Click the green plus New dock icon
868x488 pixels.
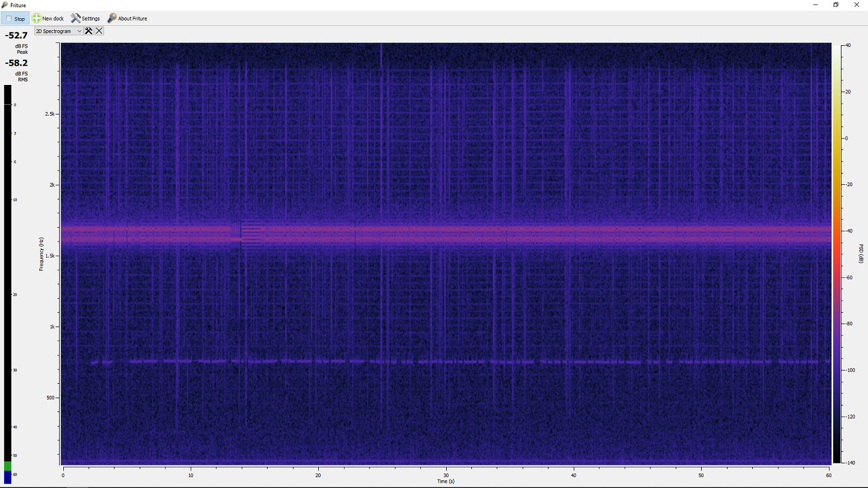point(37,18)
